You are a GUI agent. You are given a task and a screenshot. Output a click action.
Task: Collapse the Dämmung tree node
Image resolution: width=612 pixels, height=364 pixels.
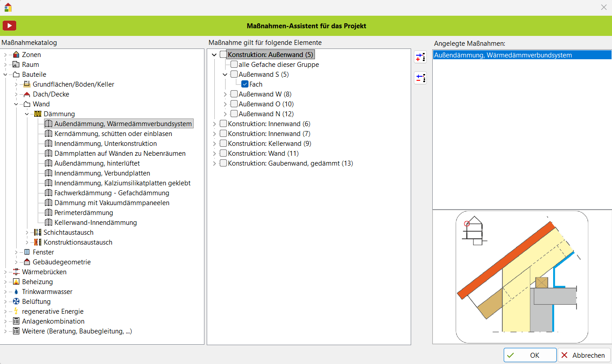click(27, 114)
